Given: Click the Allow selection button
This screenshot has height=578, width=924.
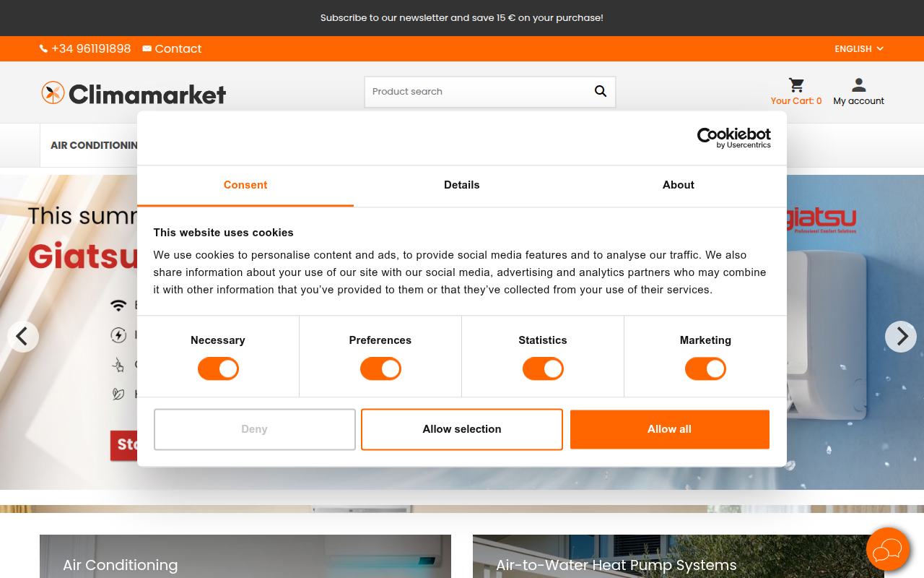Looking at the screenshot, I should (462, 429).
